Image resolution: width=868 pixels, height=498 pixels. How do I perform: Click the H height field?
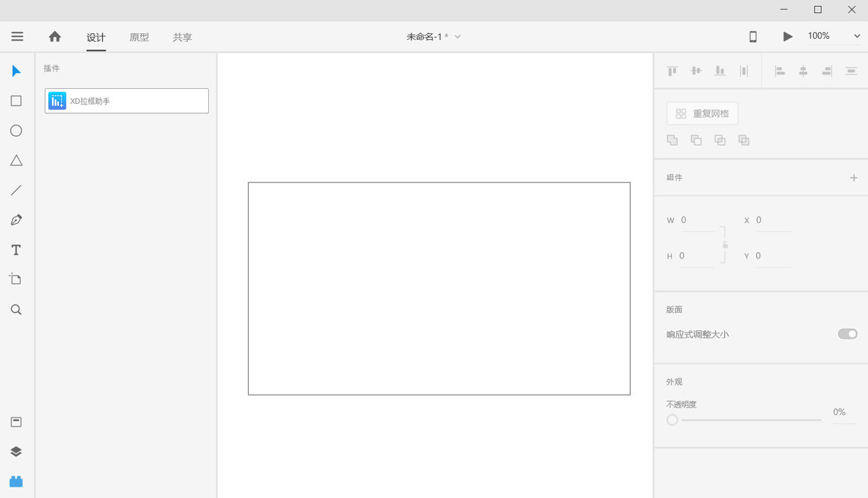click(x=696, y=256)
